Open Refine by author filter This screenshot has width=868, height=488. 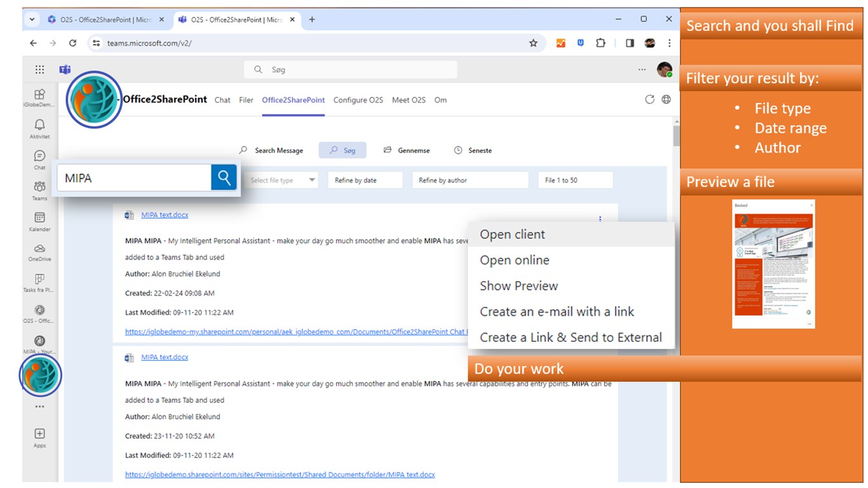click(x=470, y=180)
